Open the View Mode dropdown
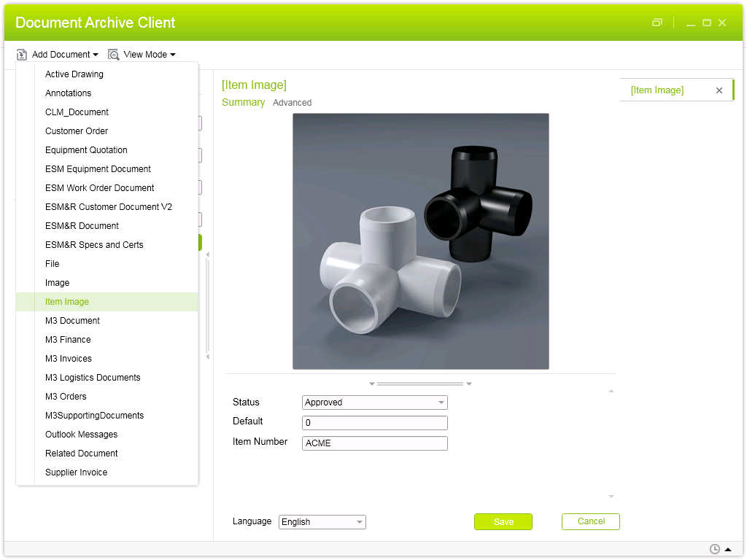This screenshot has height=560, width=747. point(149,55)
